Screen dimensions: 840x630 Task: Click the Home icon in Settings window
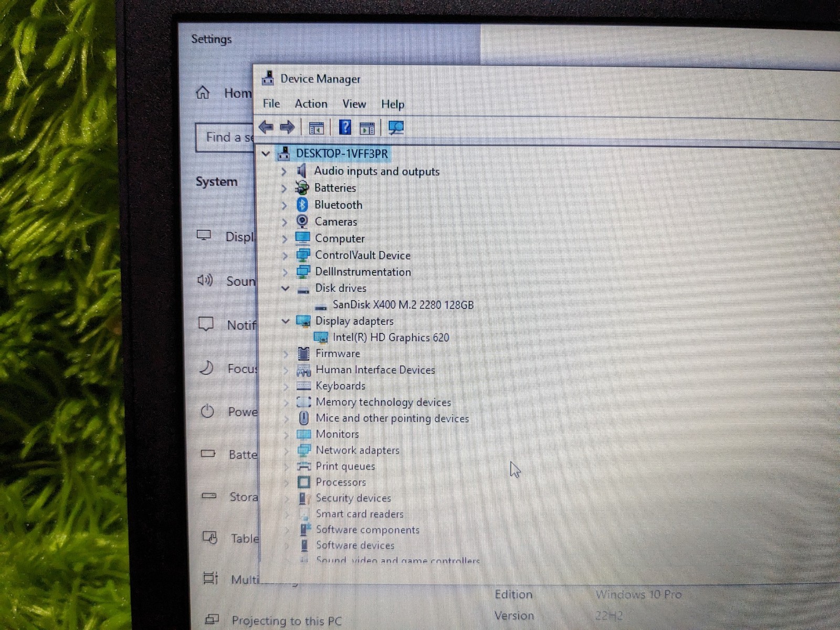[x=203, y=93]
